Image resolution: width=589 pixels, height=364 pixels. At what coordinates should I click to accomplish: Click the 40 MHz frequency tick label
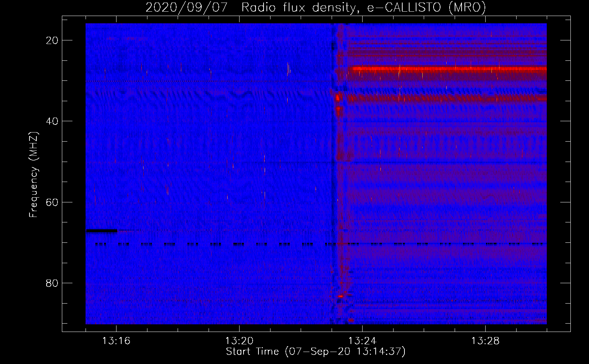[52, 121]
